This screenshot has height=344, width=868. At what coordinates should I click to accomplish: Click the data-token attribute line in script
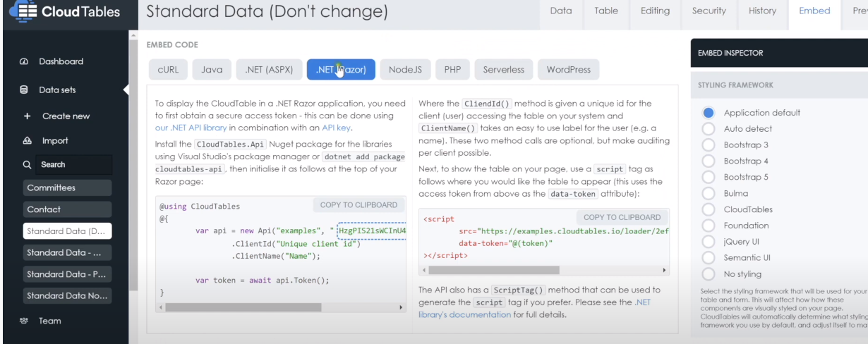click(x=506, y=242)
